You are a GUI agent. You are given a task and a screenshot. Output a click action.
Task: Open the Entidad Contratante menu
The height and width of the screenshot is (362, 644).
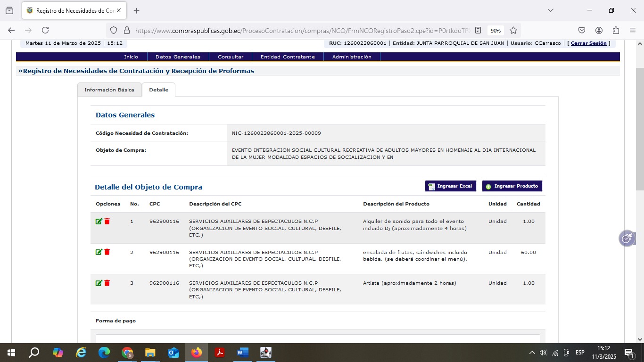pyautogui.click(x=288, y=57)
